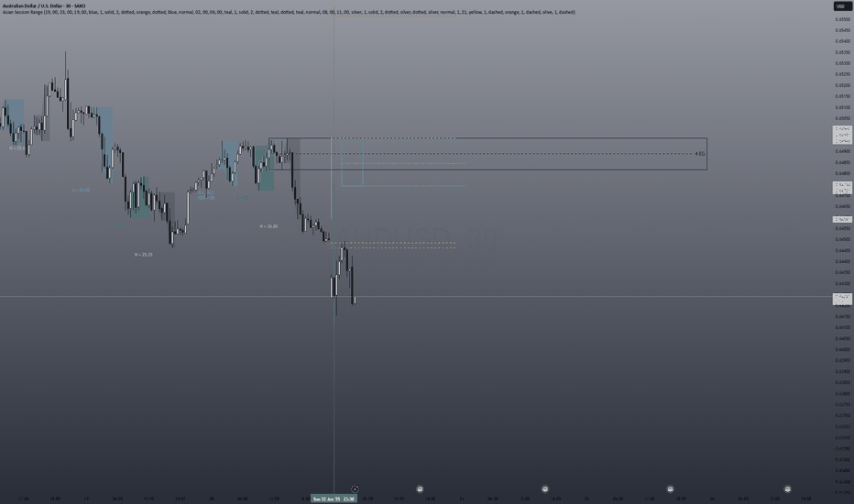Viewport: 854px width, 504px height.
Task: Open the calendar event icon just before date 25
Action: click(x=545, y=489)
